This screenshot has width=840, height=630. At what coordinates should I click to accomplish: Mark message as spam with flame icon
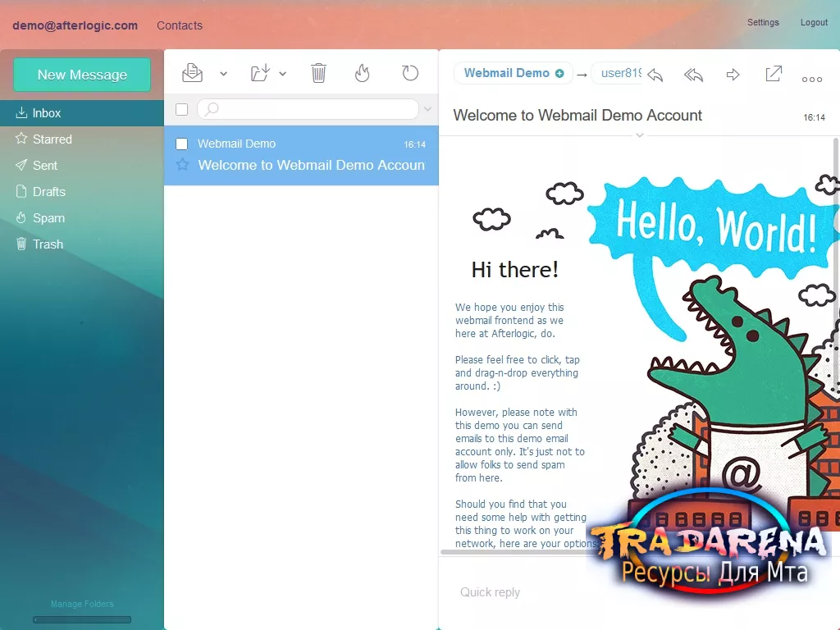[362, 73]
